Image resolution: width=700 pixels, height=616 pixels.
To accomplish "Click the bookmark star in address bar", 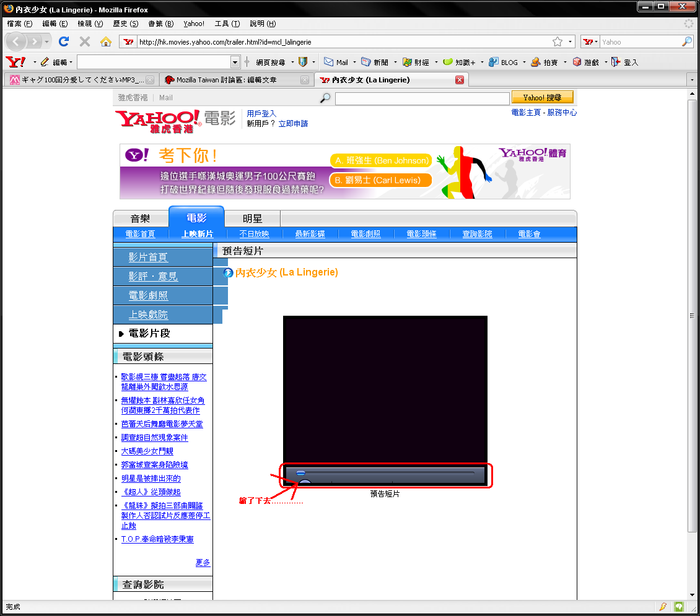I will click(x=557, y=42).
